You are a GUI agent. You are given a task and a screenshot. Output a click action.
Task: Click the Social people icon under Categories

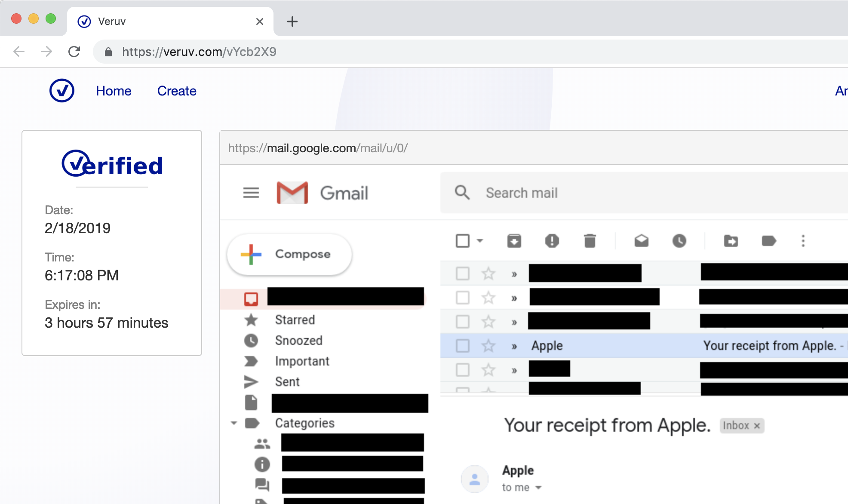262,443
